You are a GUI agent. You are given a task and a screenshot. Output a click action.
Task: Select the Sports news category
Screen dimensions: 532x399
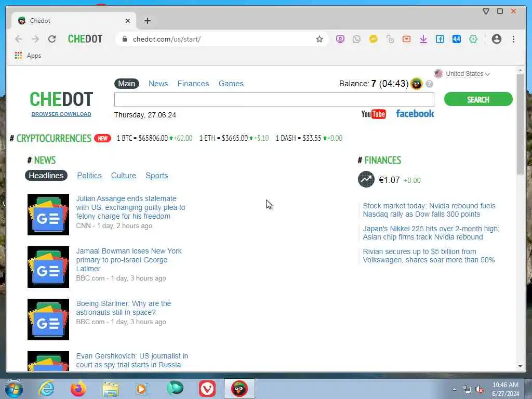(157, 176)
